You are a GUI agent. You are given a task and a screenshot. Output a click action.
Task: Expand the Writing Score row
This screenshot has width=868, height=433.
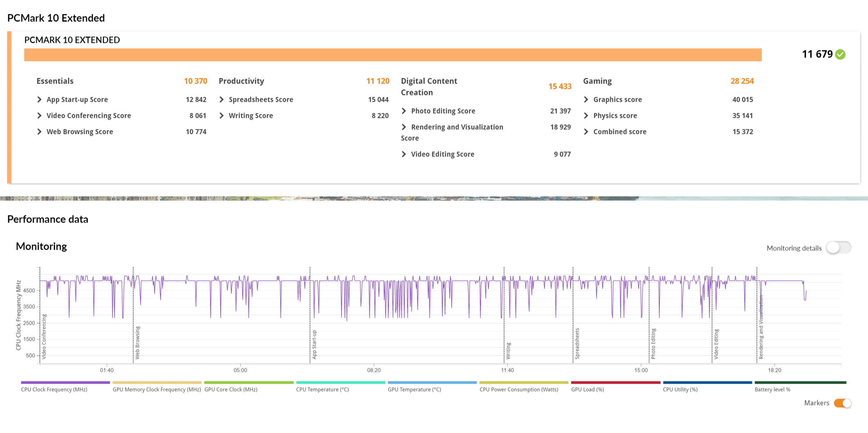point(221,116)
